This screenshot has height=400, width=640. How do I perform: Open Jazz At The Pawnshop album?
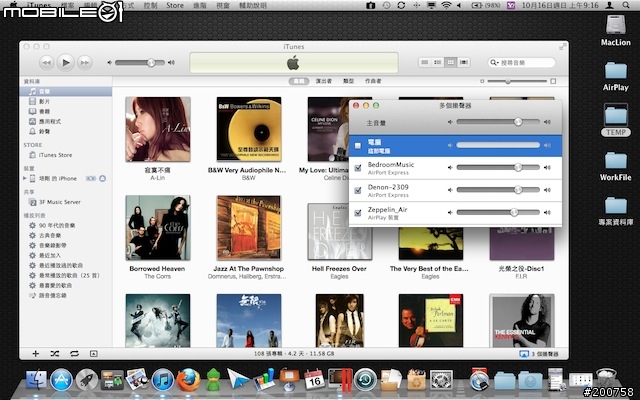(249, 228)
